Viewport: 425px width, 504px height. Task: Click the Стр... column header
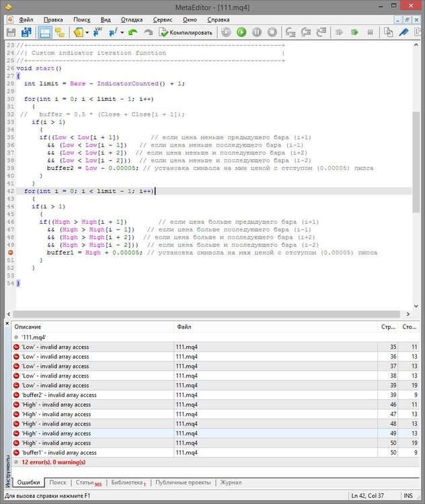[388, 327]
